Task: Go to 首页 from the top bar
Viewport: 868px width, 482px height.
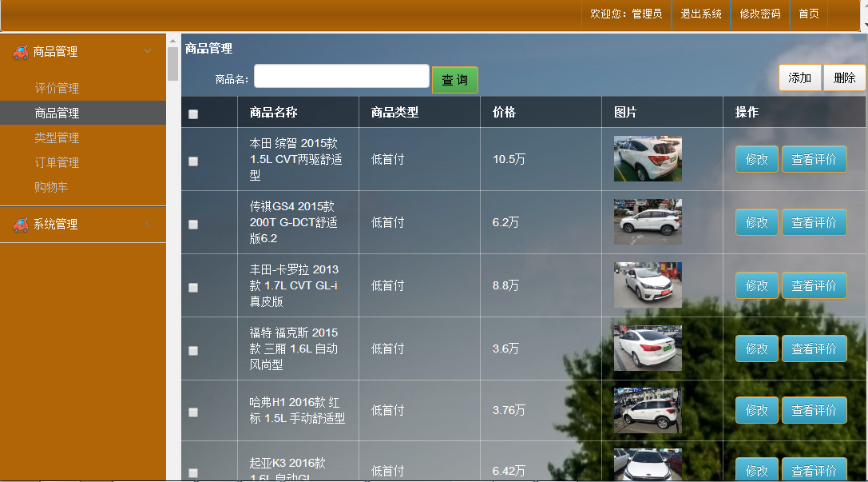Action: 809,14
